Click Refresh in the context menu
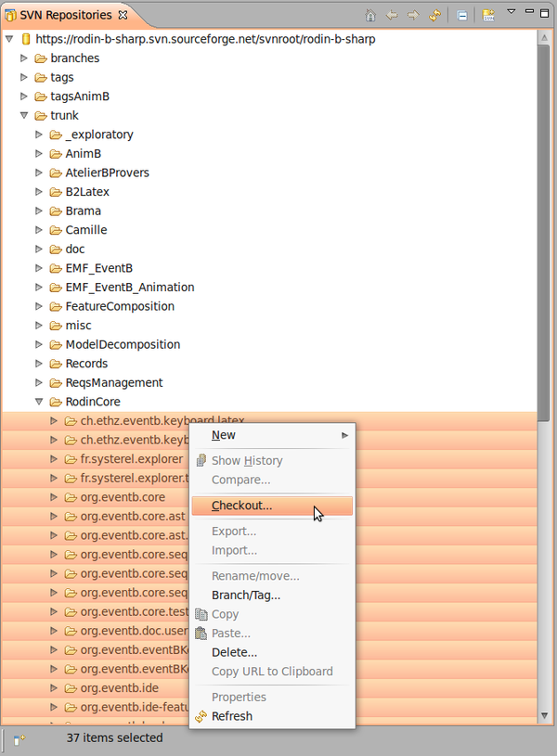Screen dimensions: 557x756 (272, 716)
